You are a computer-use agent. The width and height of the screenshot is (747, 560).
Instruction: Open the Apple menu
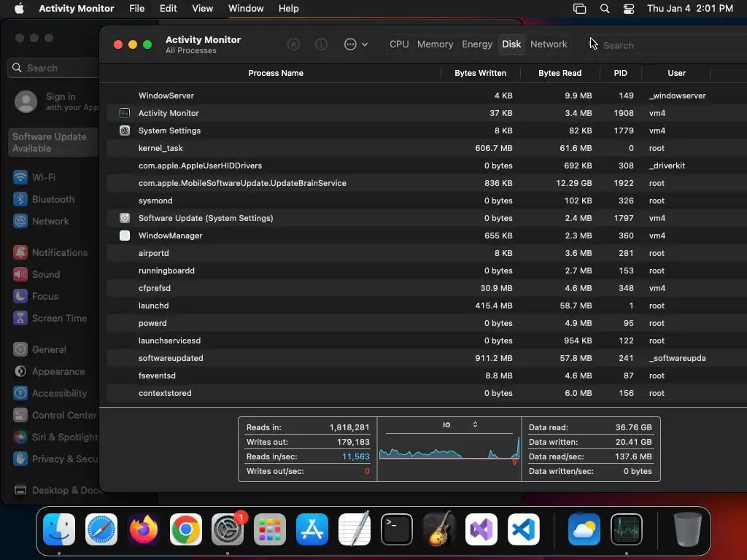click(x=19, y=8)
